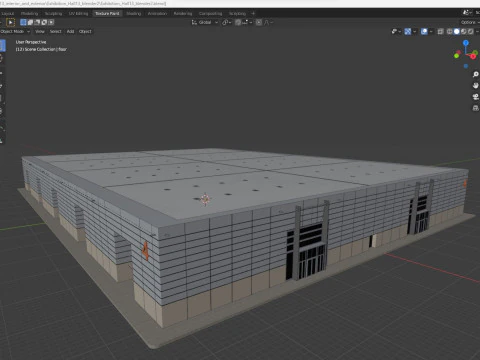The image size is (480, 360).
Task: Switch to Compositing workspace tab
Action: [210, 13]
